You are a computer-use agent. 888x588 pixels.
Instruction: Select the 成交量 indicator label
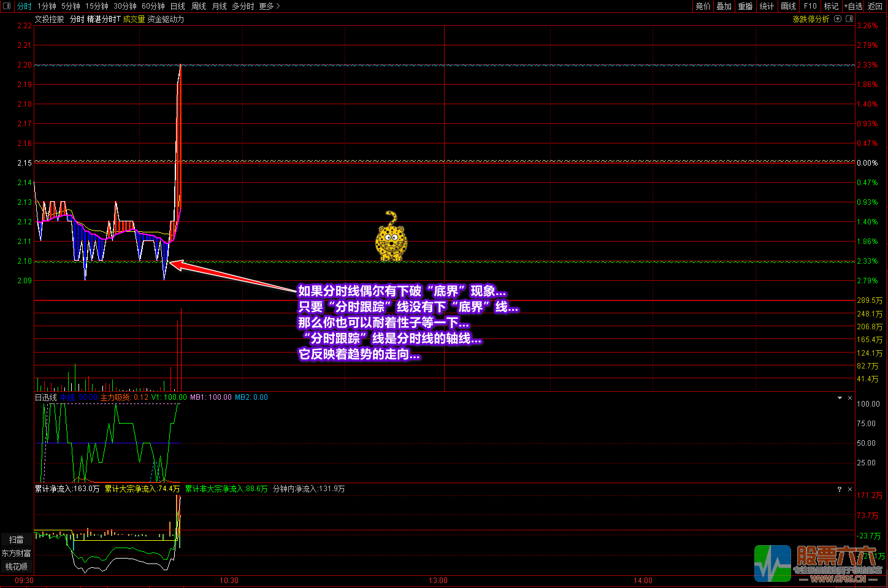(134, 19)
